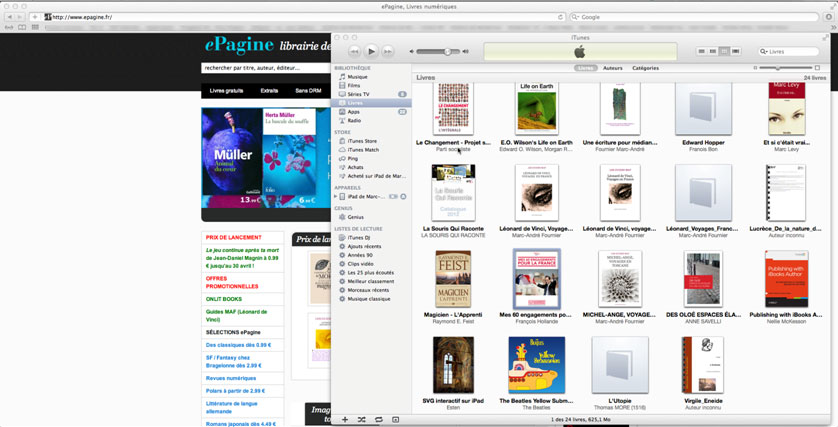Select the SVG interactif sur iPad cover
The height and width of the screenshot is (427, 838).
(453, 365)
